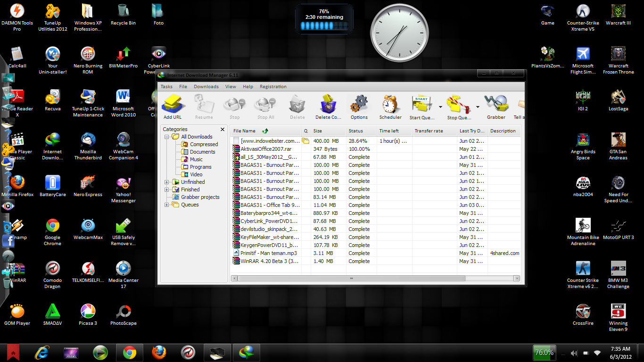The height and width of the screenshot is (362, 644).
Task: Select WinRAR 4.20 Beta 3 row
Action: pos(376,261)
